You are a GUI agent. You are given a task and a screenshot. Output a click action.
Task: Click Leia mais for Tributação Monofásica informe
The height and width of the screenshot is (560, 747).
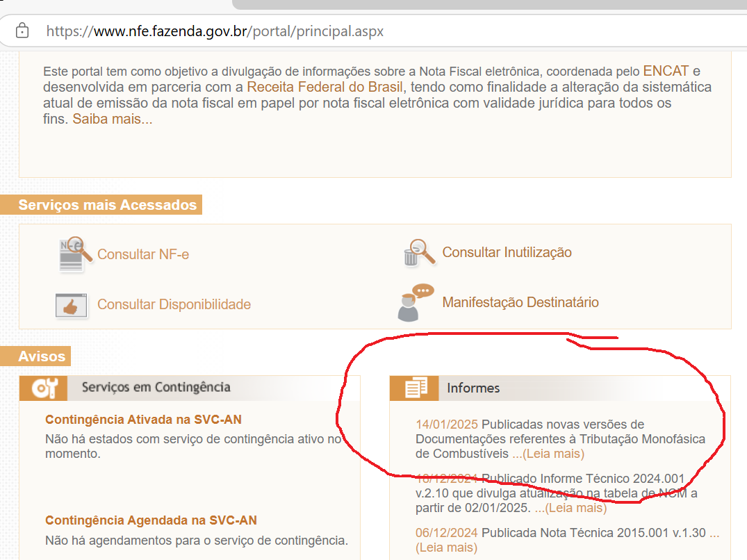[548, 454]
